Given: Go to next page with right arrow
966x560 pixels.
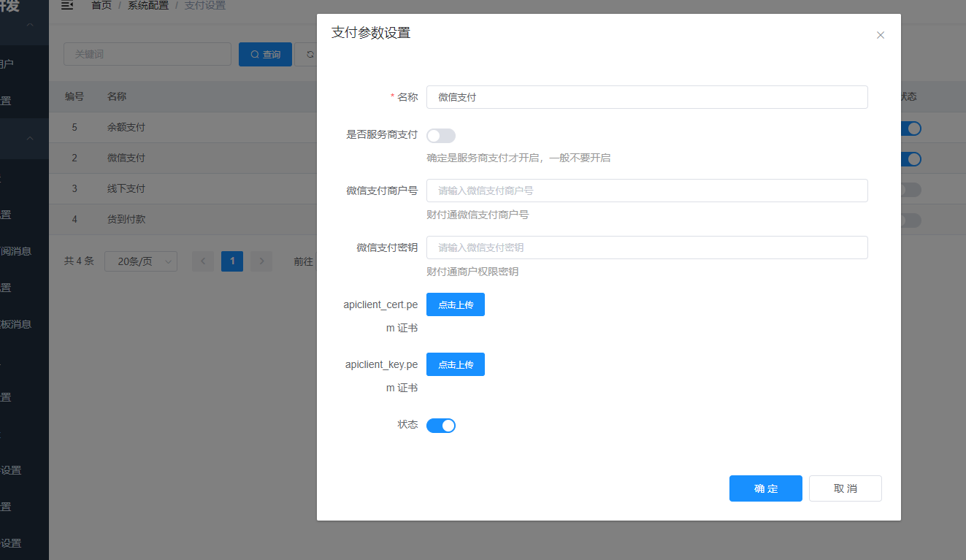Looking at the screenshot, I should click(x=261, y=261).
